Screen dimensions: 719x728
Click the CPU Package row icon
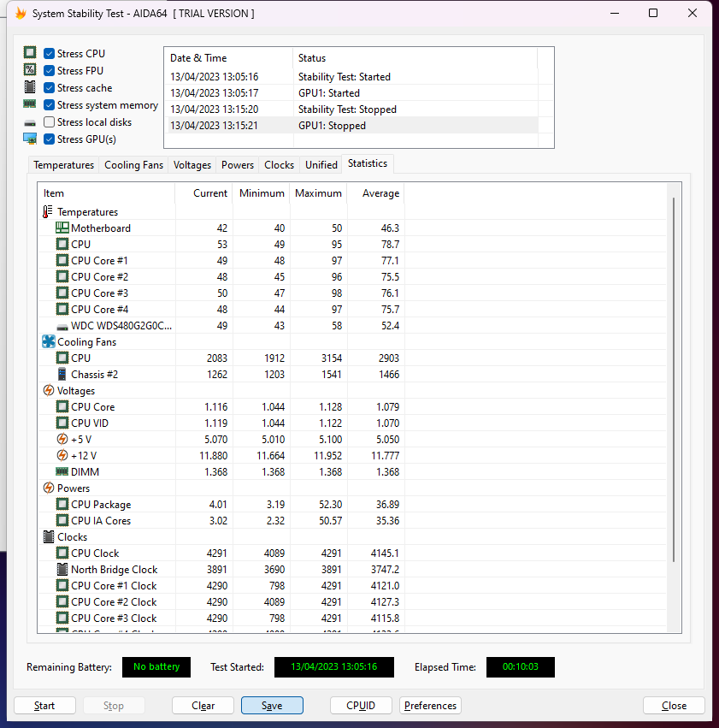point(62,504)
